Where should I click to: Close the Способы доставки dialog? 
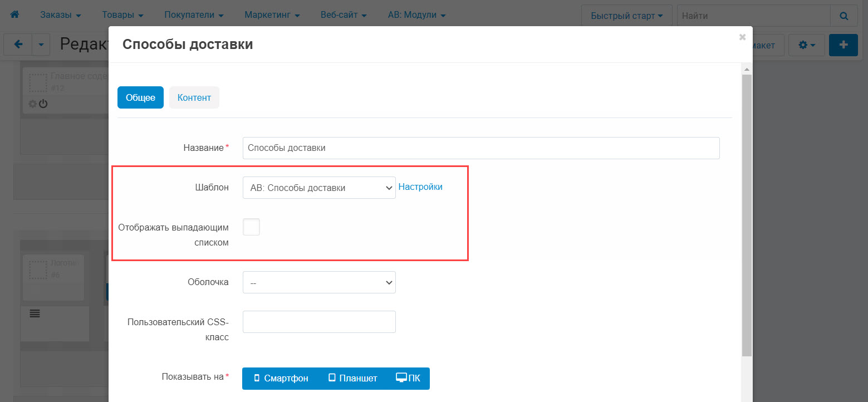click(742, 37)
